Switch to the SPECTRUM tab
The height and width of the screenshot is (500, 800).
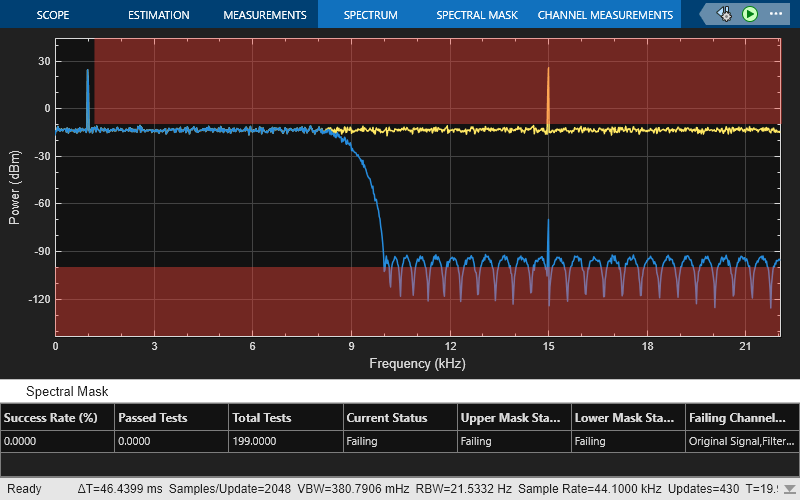pos(370,15)
